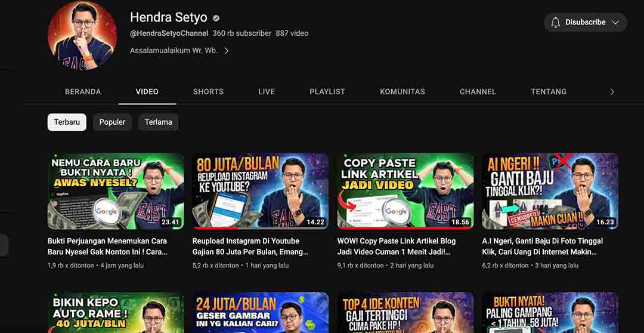
Task: Switch to the SHORTS tab
Action: click(208, 92)
